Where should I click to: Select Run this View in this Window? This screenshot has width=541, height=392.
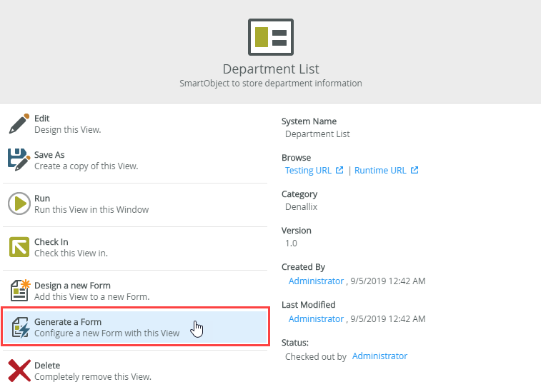point(91,209)
